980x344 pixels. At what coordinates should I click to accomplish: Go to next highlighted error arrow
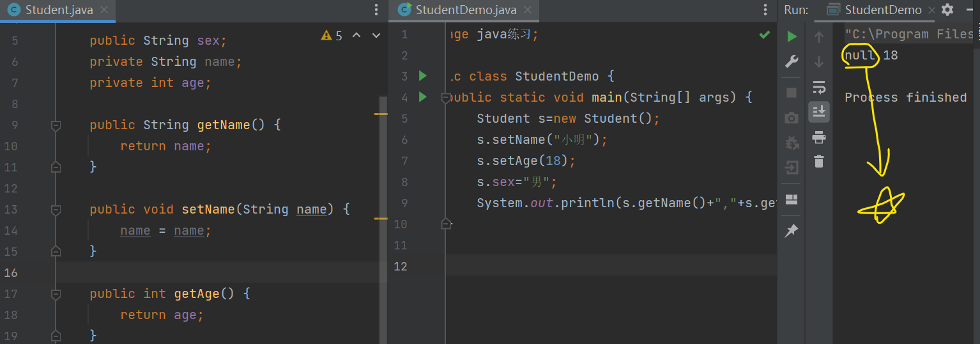tap(376, 35)
